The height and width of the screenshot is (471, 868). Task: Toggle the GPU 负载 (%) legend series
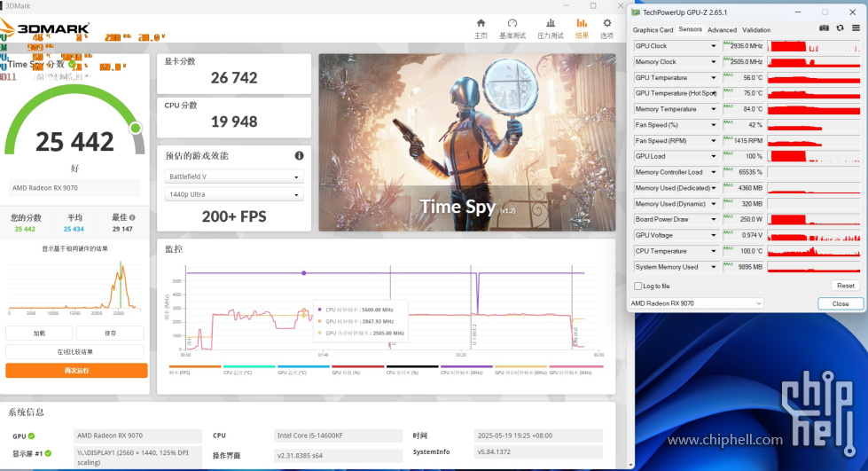point(357,370)
